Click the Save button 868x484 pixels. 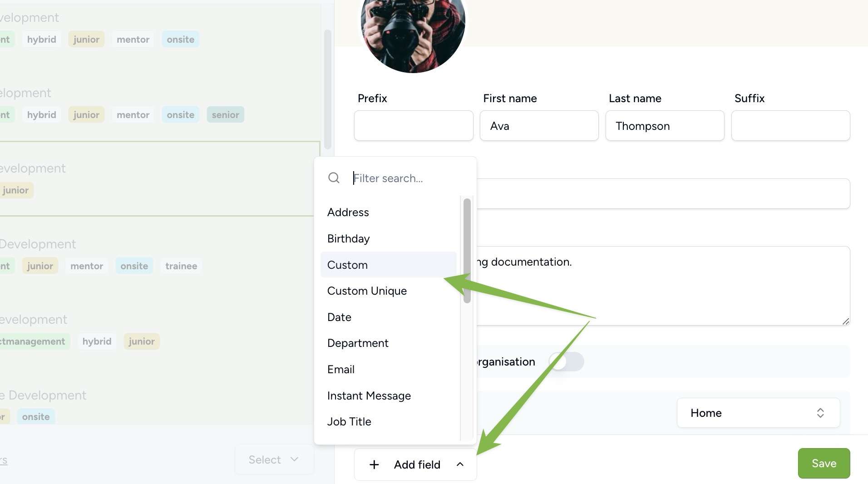(x=824, y=463)
